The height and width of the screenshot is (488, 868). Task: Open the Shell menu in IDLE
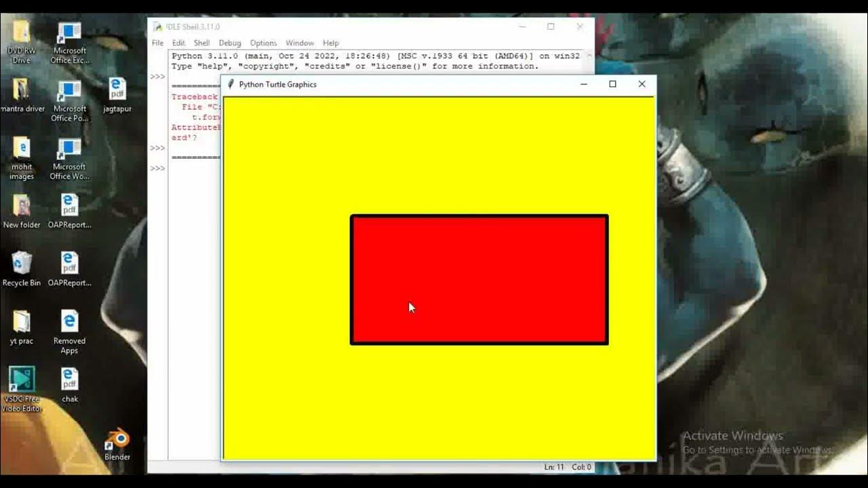[201, 43]
